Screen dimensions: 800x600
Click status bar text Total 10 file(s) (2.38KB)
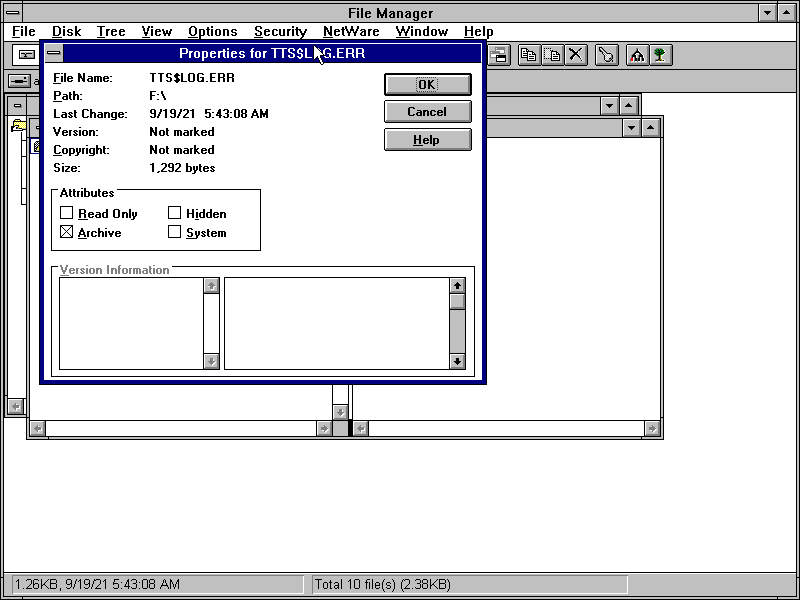[x=383, y=584]
